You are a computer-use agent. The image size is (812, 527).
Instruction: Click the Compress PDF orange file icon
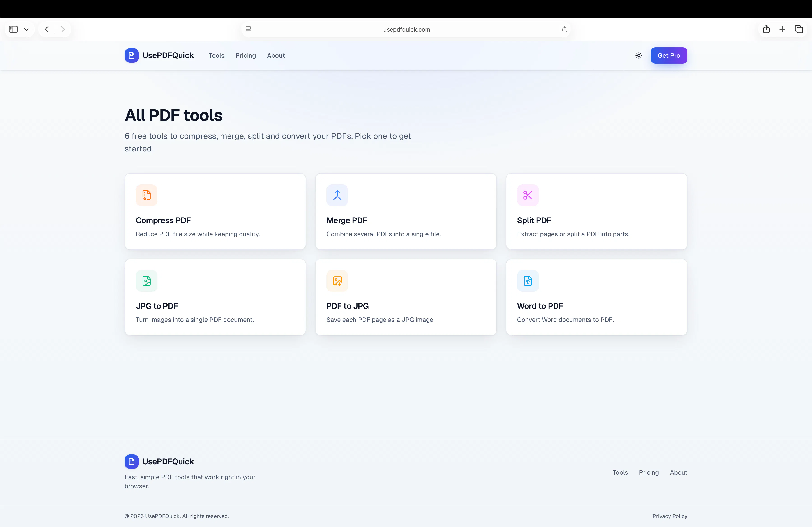pyautogui.click(x=146, y=195)
